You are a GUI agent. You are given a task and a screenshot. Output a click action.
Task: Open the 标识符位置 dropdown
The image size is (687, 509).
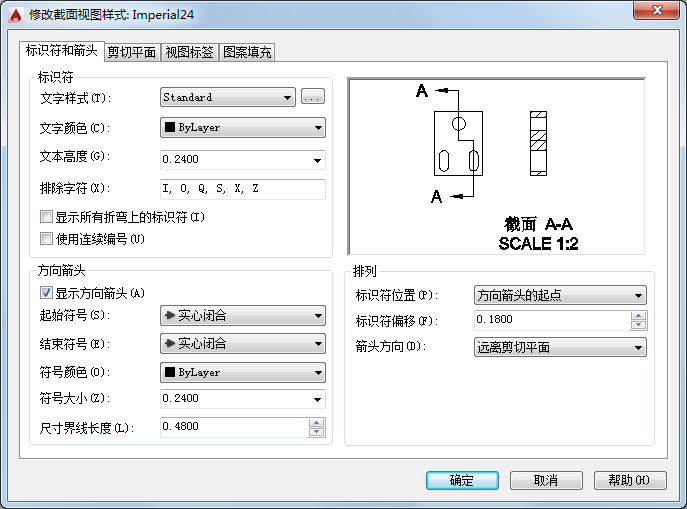(560, 295)
